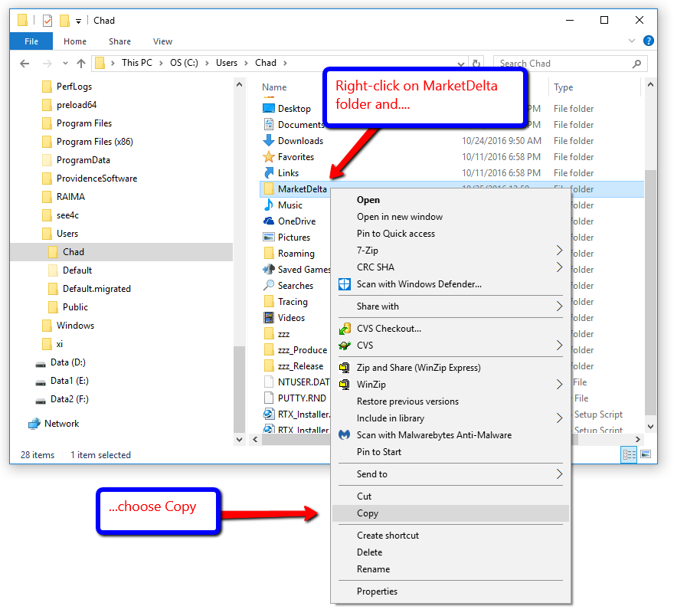Click the Help question mark icon
The image size is (687, 616).
click(x=649, y=41)
